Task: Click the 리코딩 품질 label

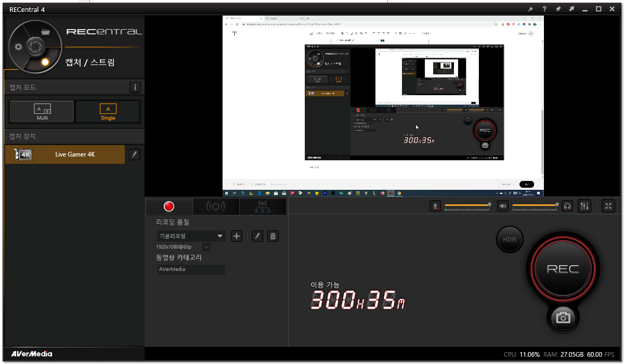Action: [x=173, y=222]
